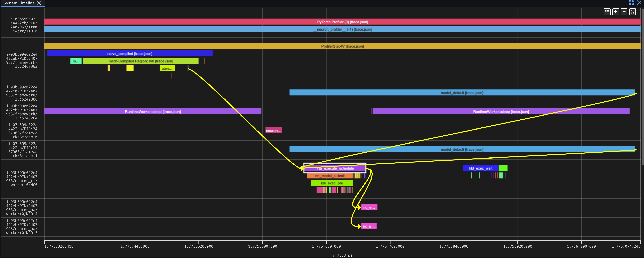This screenshot has width=644, height=258.
Task: Click the teal 'To...' event block
Action: (x=76, y=61)
